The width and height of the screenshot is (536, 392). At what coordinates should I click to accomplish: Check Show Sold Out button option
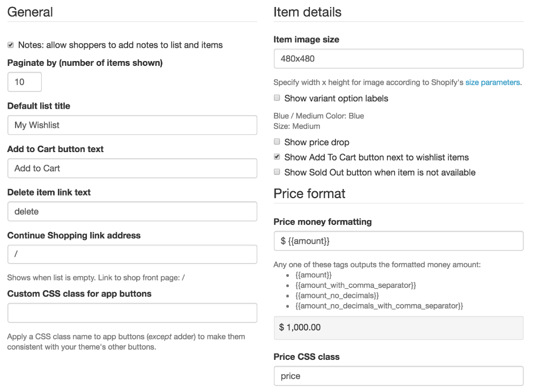pyautogui.click(x=277, y=172)
